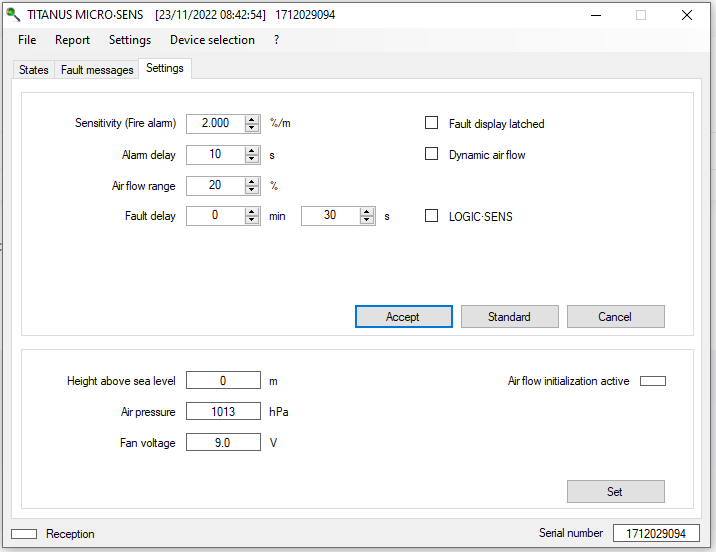Close the TITANUS MICRO·SENS window
The image size is (716, 552).
click(x=687, y=15)
